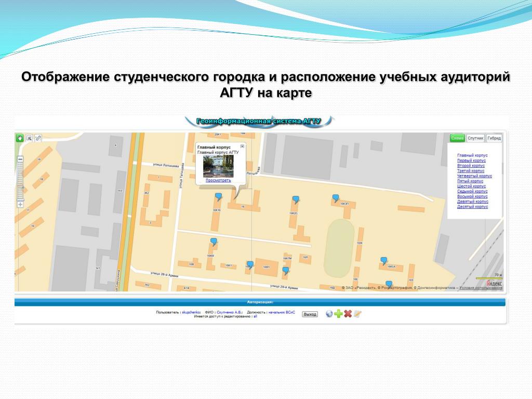532x399 pixels.
Task: Click the position начальник ВСиС text
Action: [282, 312]
